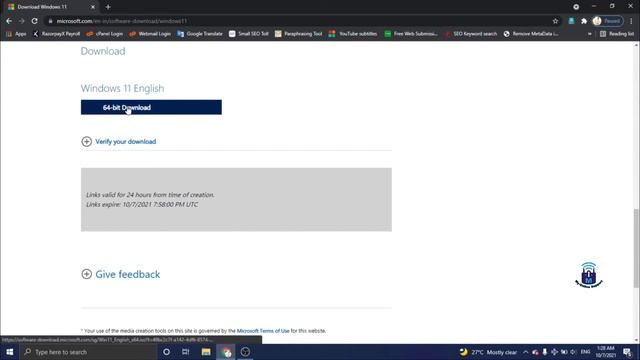The height and width of the screenshot is (360, 640).
Task: Open the Windows Start menu
Action: click(x=9, y=352)
